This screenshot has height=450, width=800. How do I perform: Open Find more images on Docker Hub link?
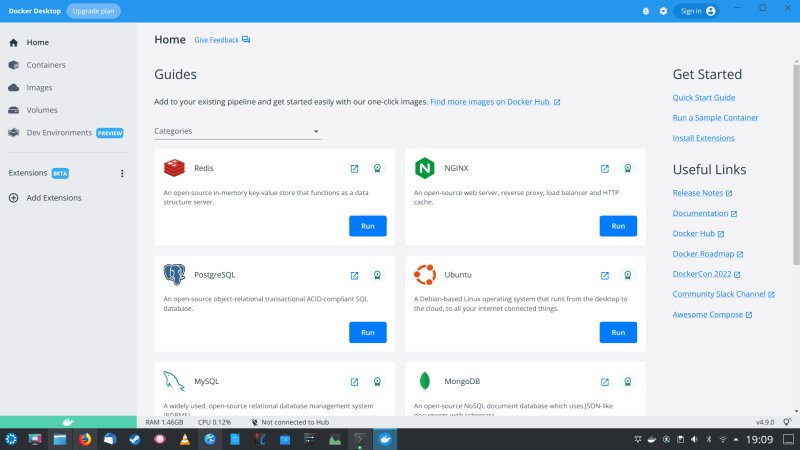coord(495,102)
